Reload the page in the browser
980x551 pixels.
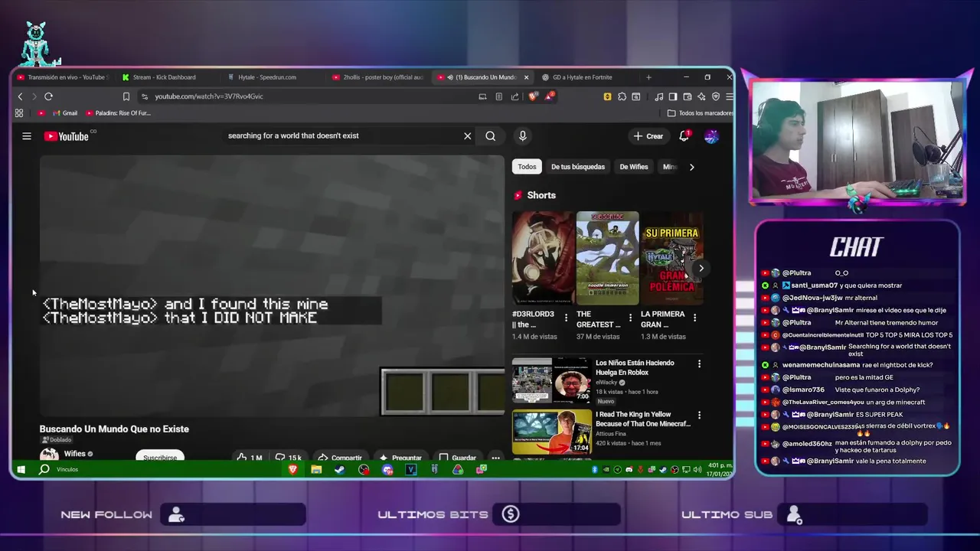click(48, 96)
